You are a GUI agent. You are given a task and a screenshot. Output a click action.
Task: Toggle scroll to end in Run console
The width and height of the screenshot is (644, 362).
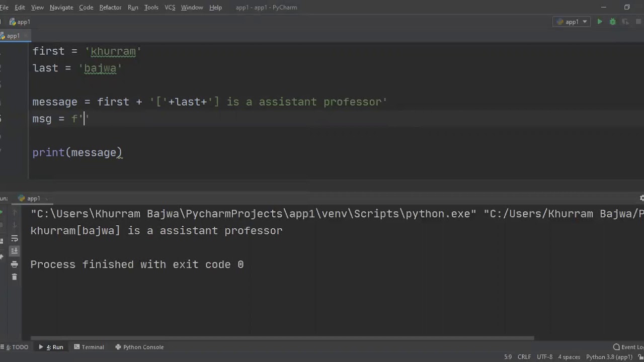point(14,251)
